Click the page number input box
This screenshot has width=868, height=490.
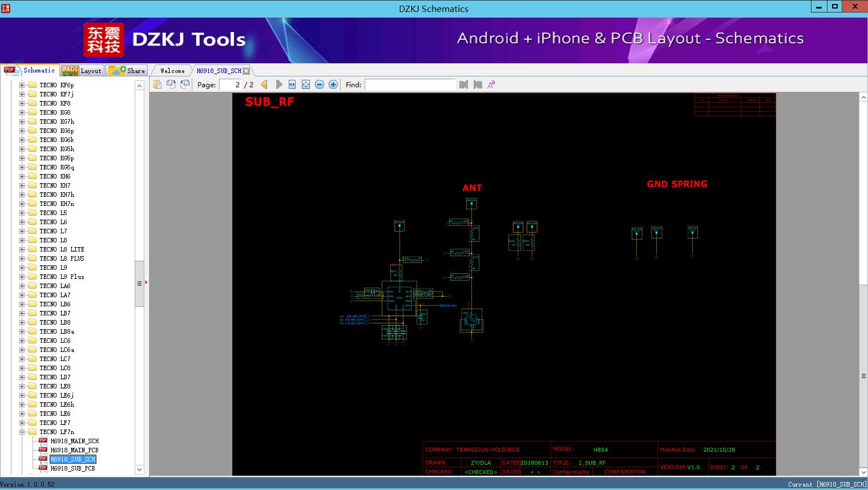pos(231,84)
